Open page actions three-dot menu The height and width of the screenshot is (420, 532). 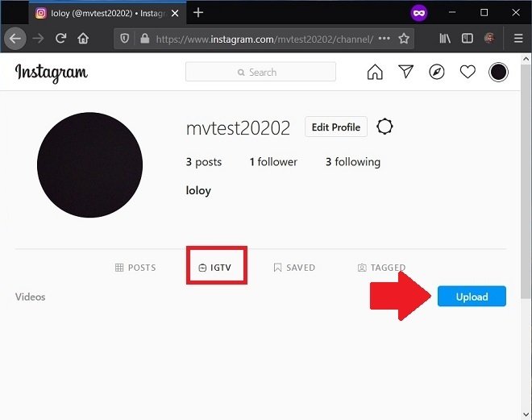point(384,39)
